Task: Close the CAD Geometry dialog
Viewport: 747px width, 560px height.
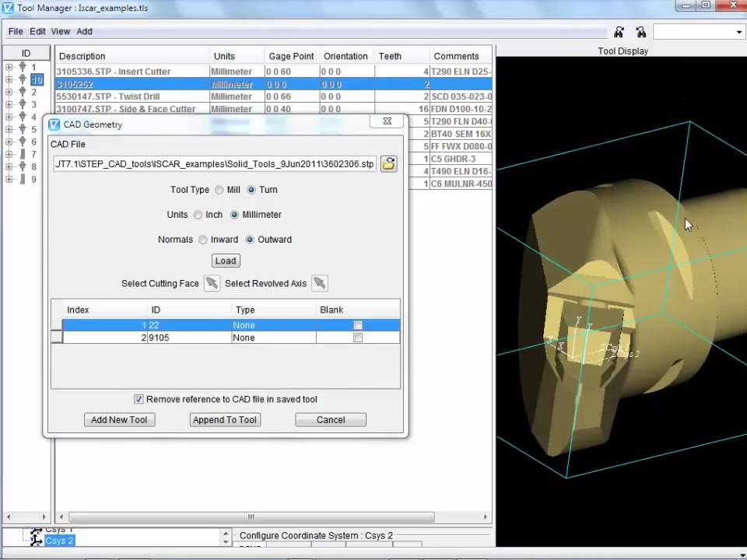Action: [388, 121]
